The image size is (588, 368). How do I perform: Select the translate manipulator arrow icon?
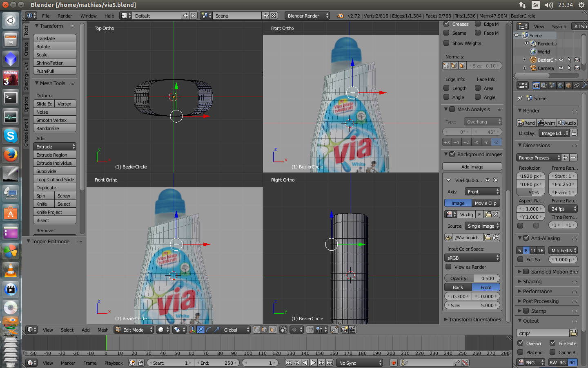pos(200,330)
